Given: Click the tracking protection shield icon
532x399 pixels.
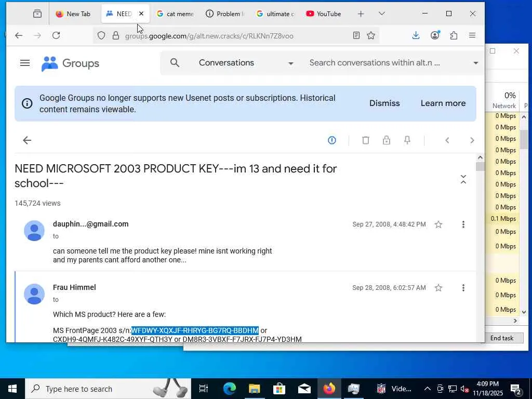Looking at the screenshot, I should pyautogui.click(x=101, y=36).
